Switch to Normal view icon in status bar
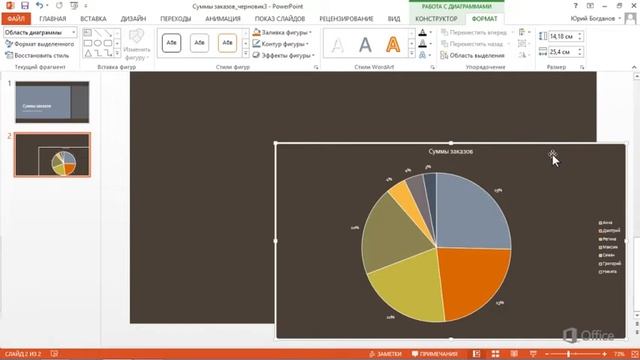 (476, 354)
